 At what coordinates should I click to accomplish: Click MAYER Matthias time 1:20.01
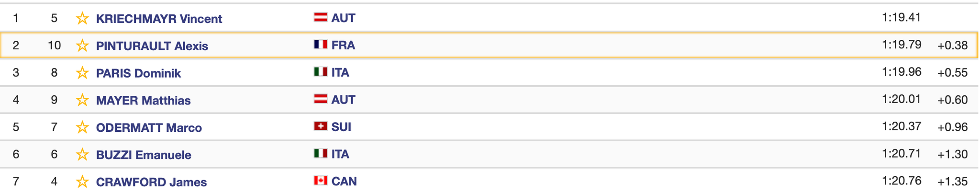pyautogui.click(x=902, y=99)
